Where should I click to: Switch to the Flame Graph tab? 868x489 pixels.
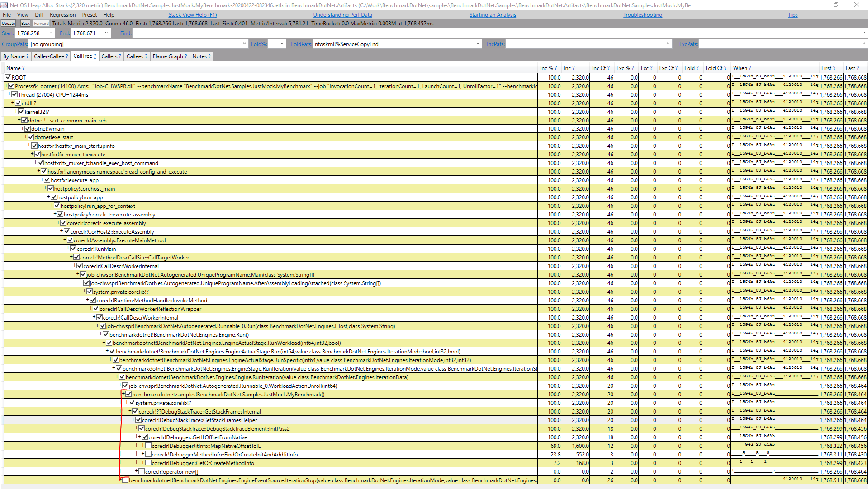point(167,56)
